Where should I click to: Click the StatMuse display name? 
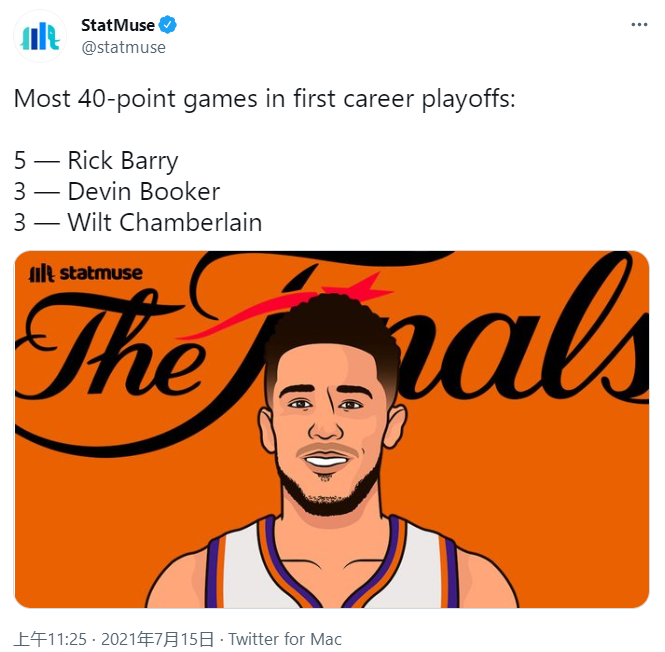pyautogui.click(x=117, y=25)
